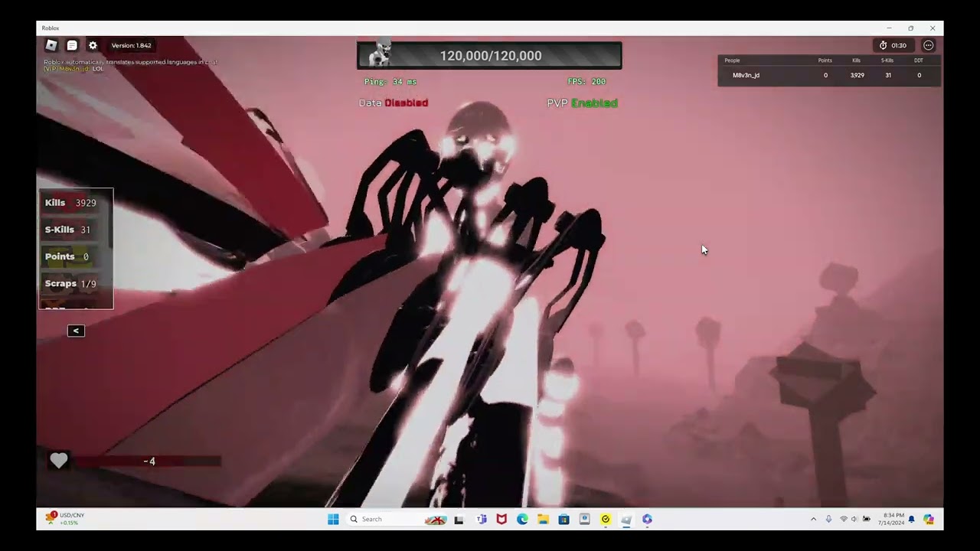Toggle the PVP Enabled indicator
This screenshot has height=551, width=980.
point(582,103)
